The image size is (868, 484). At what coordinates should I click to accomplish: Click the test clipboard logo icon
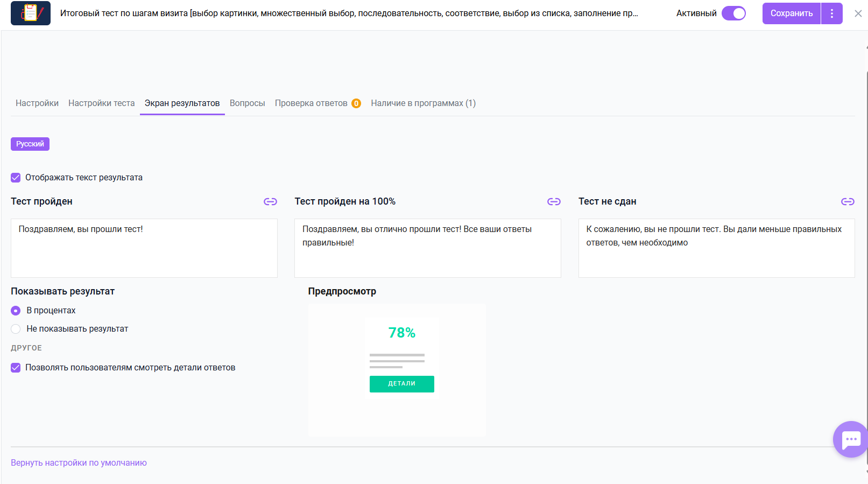pyautogui.click(x=31, y=13)
